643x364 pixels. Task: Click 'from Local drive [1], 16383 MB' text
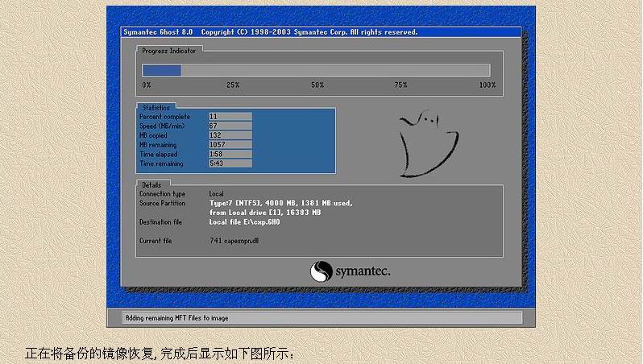(265, 213)
